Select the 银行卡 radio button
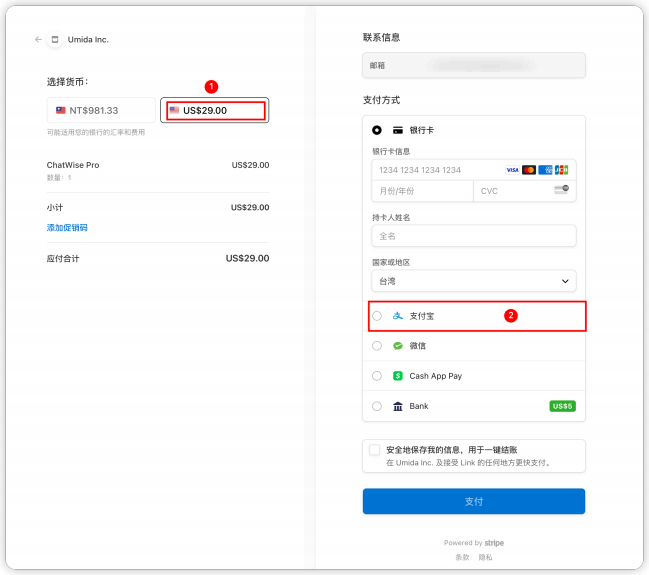Viewport: 649px width, 575px height. click(x=377, y=130)
